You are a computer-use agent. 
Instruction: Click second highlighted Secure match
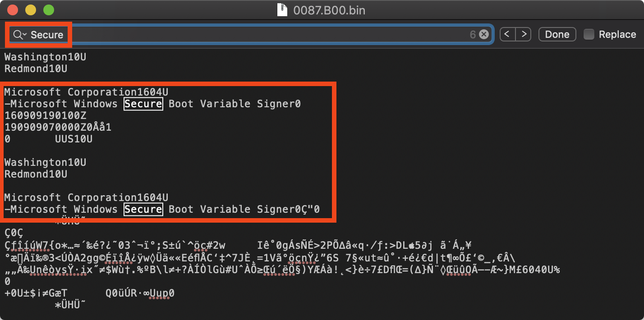coord(143,209)
